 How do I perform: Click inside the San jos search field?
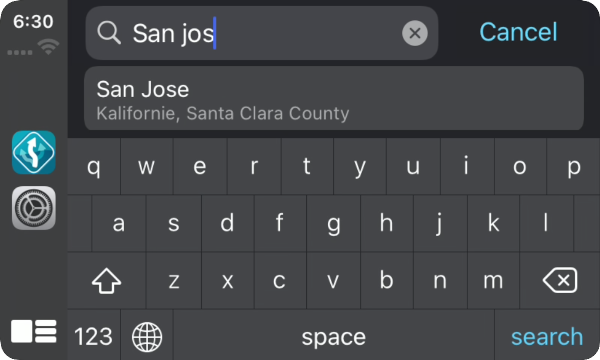click(x=262, y=33)
